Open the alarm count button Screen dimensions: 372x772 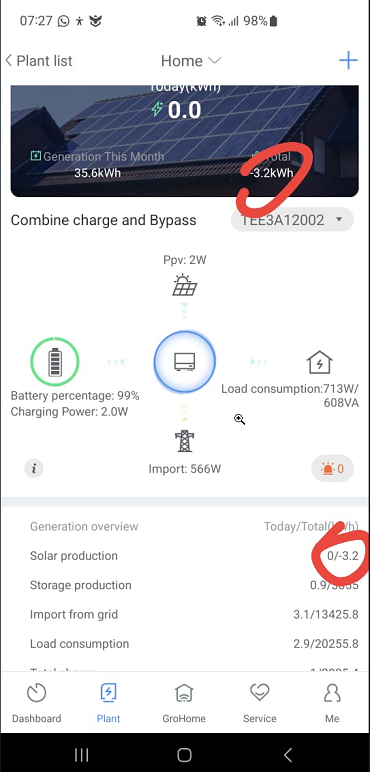(x=333, y=468)
